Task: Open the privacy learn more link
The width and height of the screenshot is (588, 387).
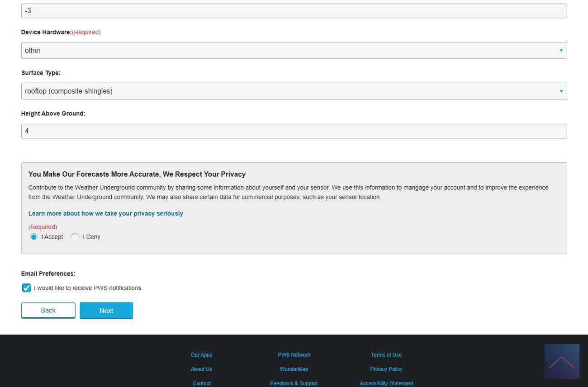Action: click(105, 213)
